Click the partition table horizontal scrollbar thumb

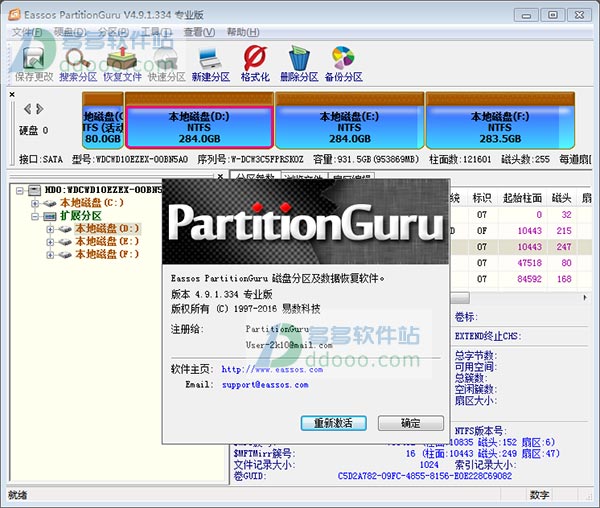[461, 297]
